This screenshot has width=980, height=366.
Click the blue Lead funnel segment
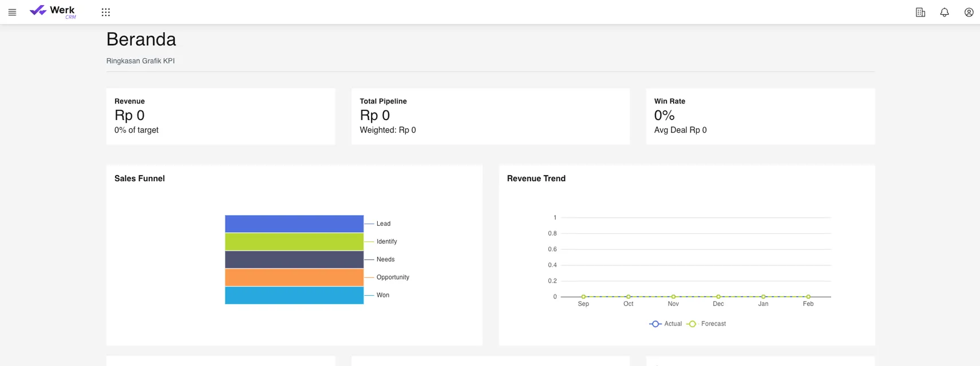pos(294,224)
